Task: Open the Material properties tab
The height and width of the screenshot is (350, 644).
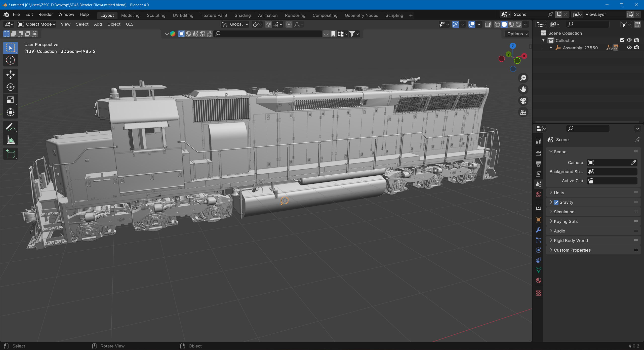Action: click(539, 280)
